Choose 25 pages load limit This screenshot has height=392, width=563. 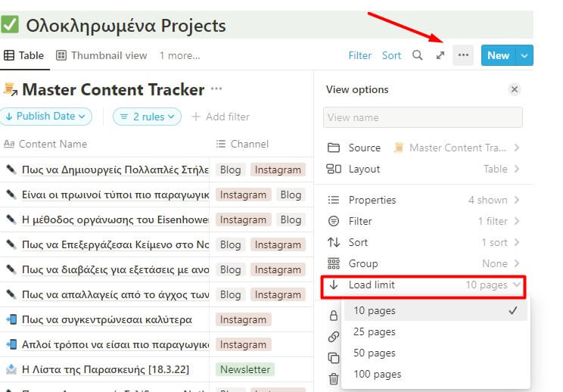375,331
